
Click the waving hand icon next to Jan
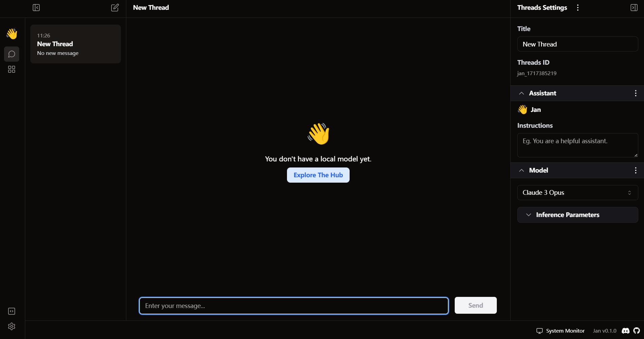click(522, 110)
